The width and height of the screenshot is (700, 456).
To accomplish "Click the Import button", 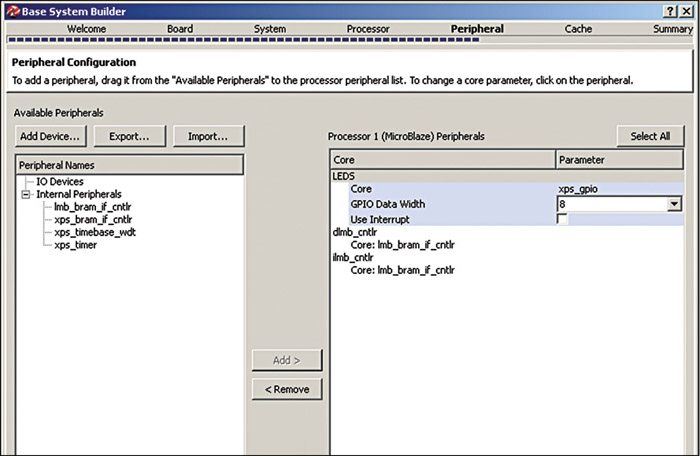I will [208, 136].
